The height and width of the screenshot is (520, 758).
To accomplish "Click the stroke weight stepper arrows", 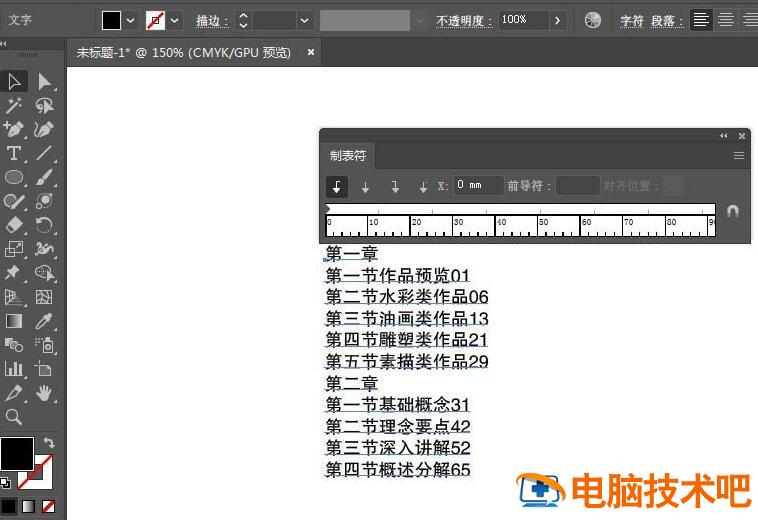I will (x=243, y=21).
